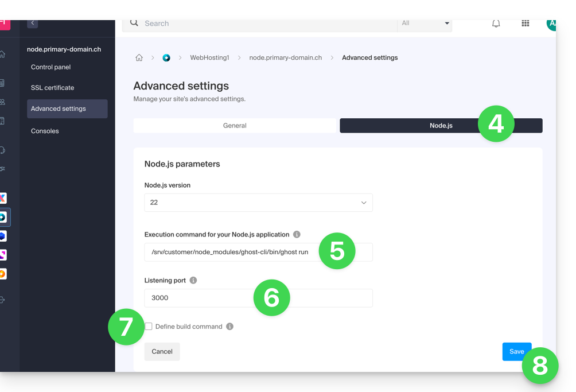Select Advanced settings in sidebar
576x392 pixels.
pos(67,108)
